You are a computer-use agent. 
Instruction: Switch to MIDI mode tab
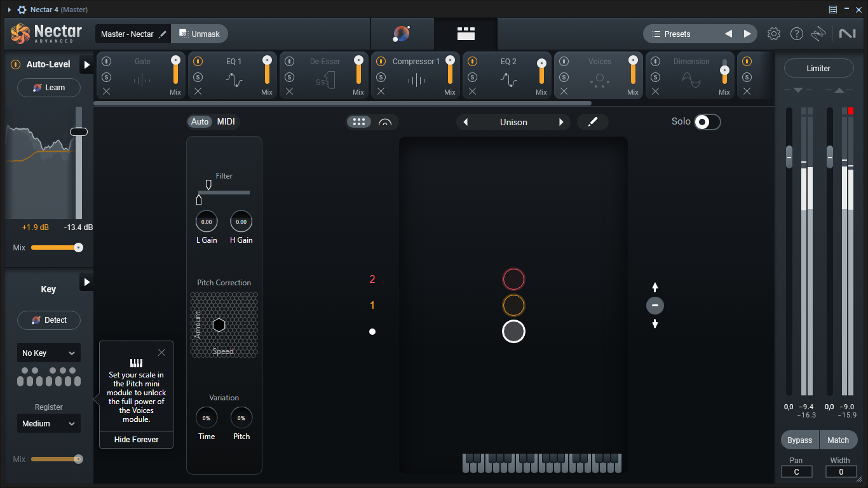click(x=226, y=121)
